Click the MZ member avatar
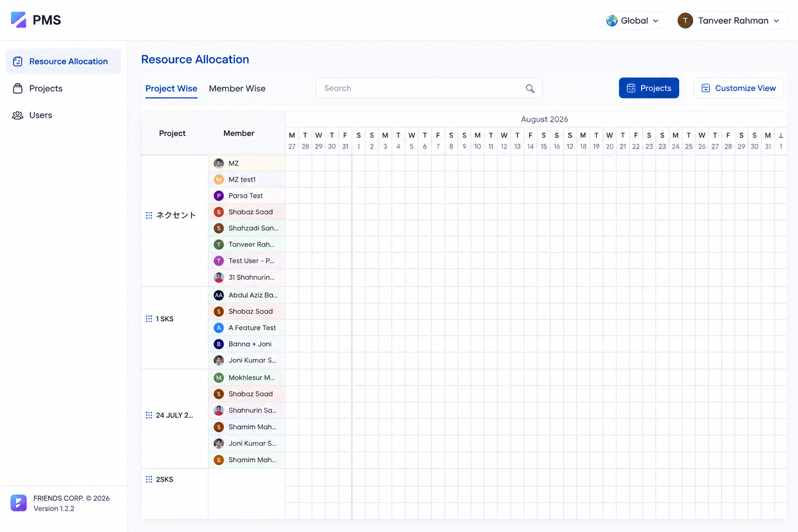 [219, 163]
